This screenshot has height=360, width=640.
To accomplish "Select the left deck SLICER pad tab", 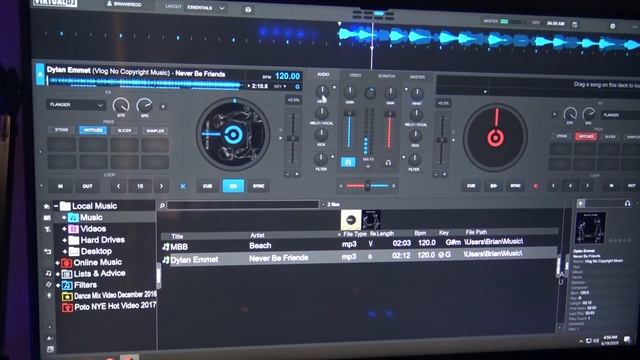I will [x=124, y=131].
